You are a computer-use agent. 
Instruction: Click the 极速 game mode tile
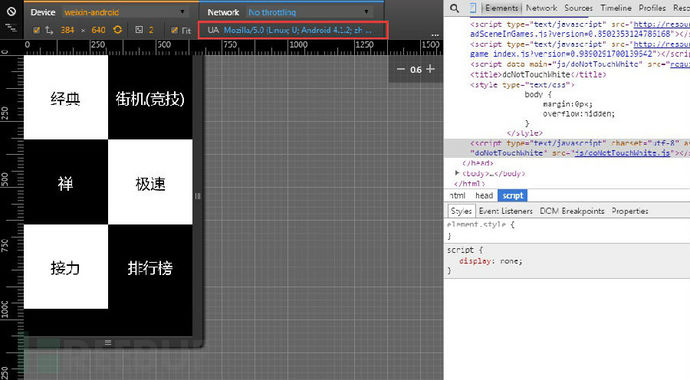(150, 182)
